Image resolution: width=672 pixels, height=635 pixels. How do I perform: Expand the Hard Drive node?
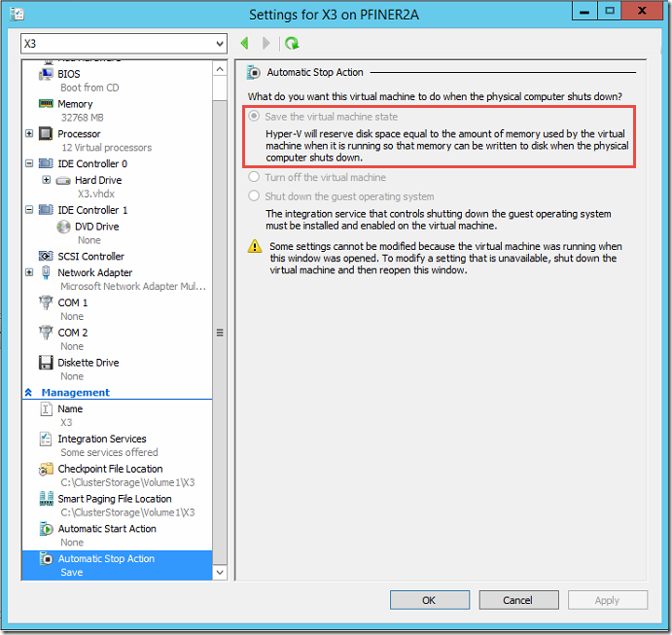click(x=47, y=180)
